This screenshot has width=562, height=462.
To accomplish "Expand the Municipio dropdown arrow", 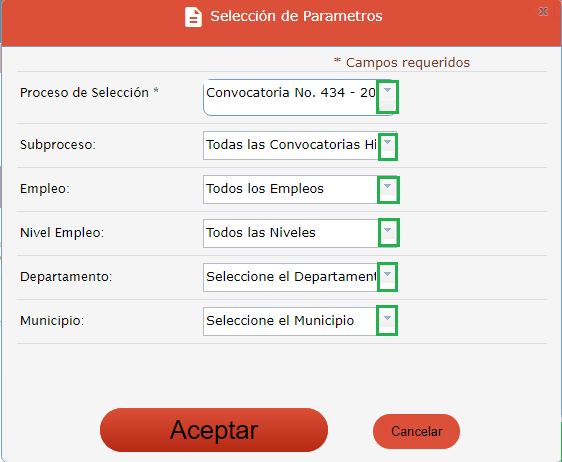I will (387, 320).
